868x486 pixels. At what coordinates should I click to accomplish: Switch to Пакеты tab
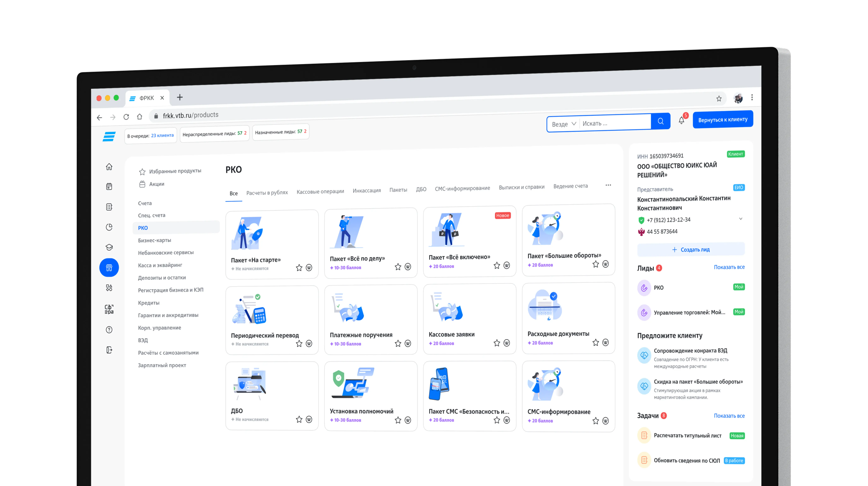(x=398, y=190)
